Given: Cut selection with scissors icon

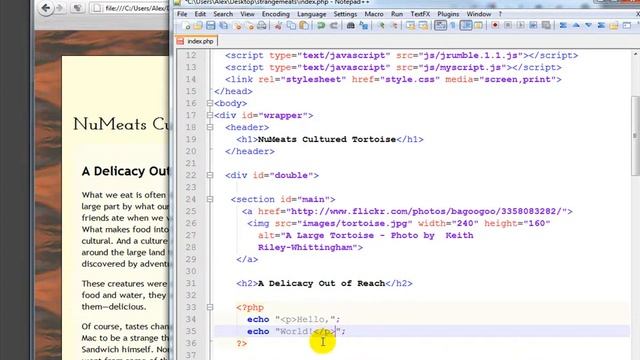Looking at the screenshot, I should [x=279, y=26].
